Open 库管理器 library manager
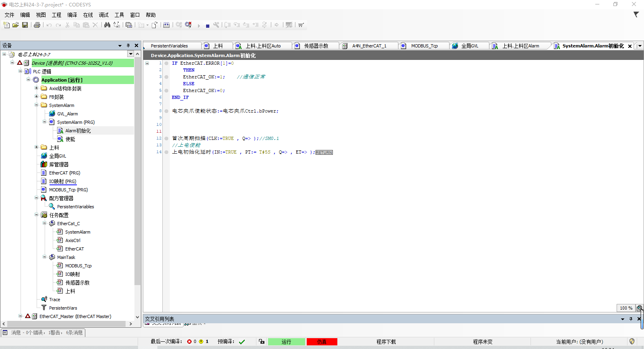 58,164
